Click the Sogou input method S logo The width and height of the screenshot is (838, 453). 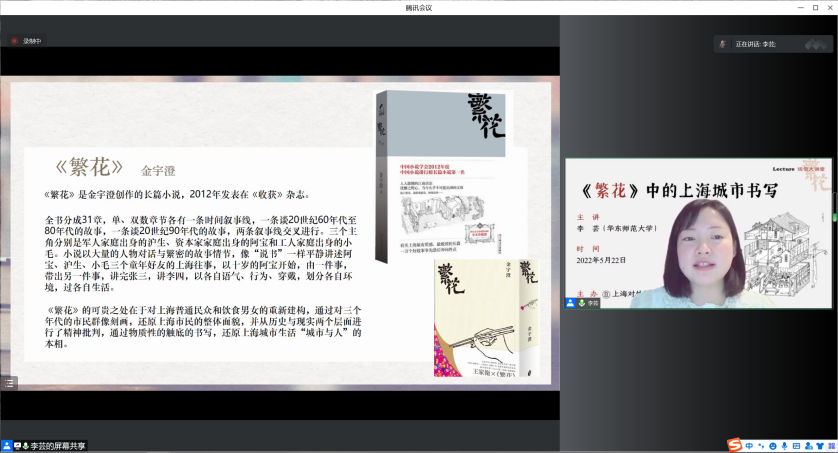pyautogui.click(x=735, y=445)
